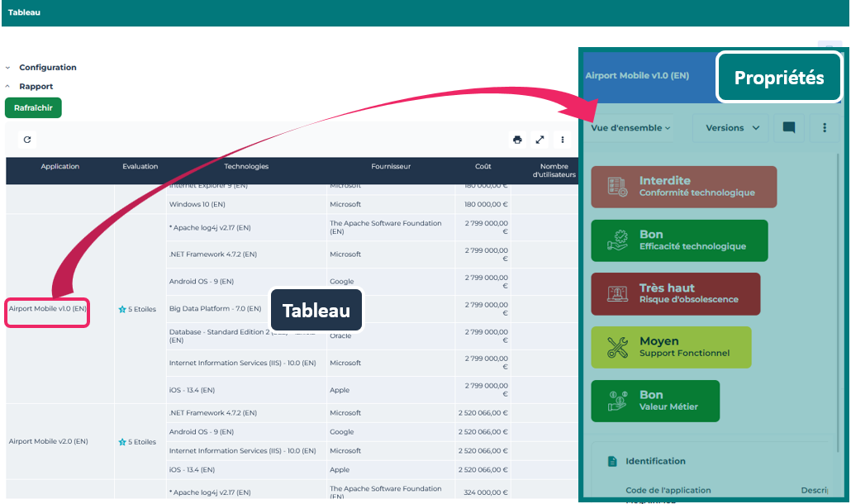Open the Versions dropdown
Viewport: 851px width, 504px height.
(x=732, y=128)
